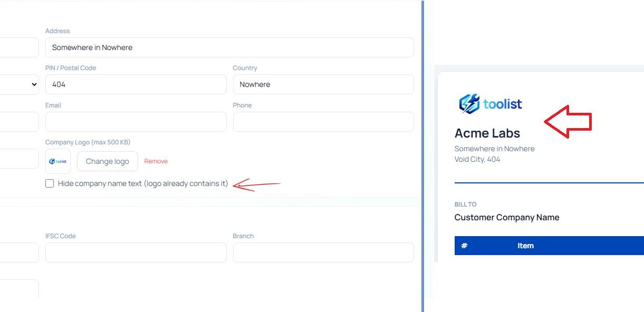Click the Branch input field
Screen dimensions: 644x312
(x=323, y=252)
